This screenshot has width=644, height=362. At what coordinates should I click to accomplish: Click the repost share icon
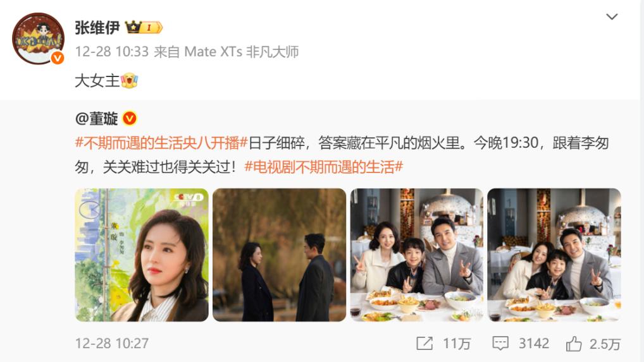[x=424, y=343]
